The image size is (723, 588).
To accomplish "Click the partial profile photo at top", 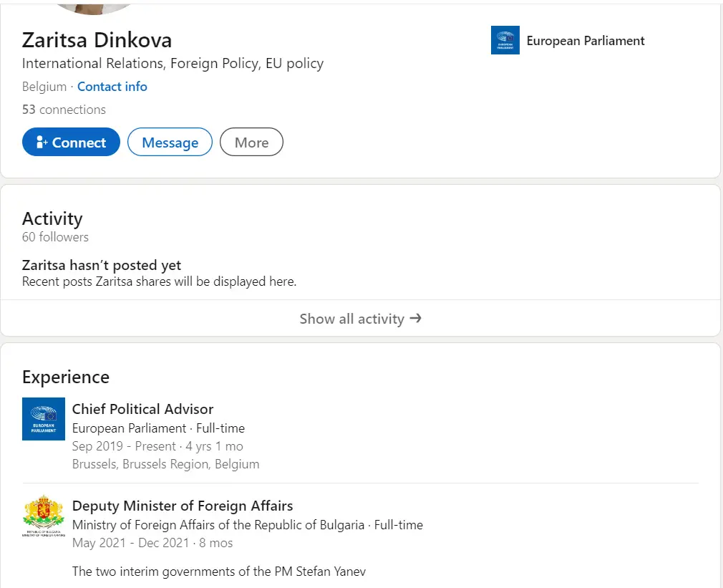I will (94, 6).
